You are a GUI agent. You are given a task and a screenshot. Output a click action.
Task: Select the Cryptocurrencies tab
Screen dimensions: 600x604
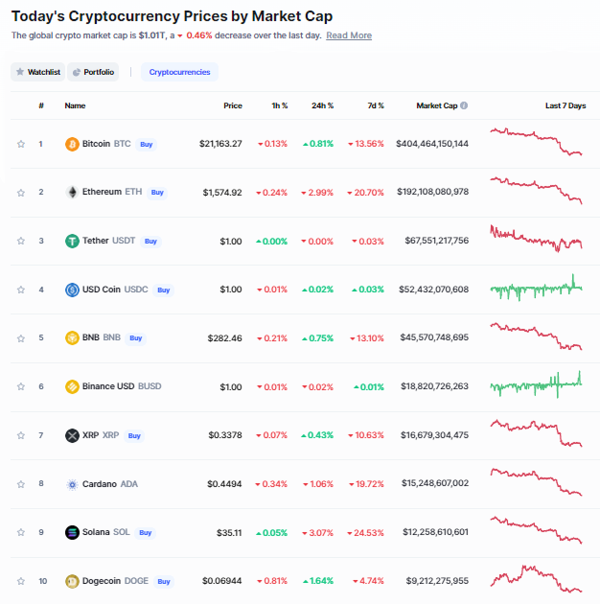pyautogui.click(x=179, y=72)
